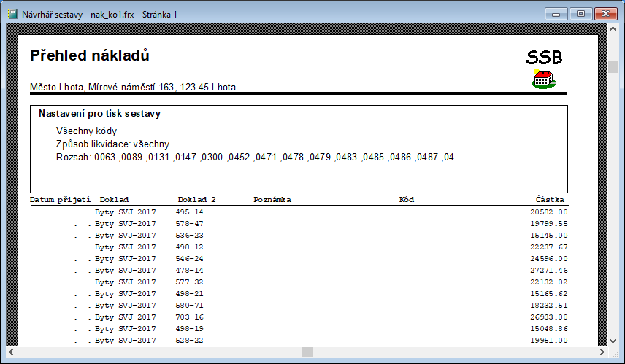Click the Poznámka column header
The width and height of the screenshot is (625, 364).
coord(272,199)
